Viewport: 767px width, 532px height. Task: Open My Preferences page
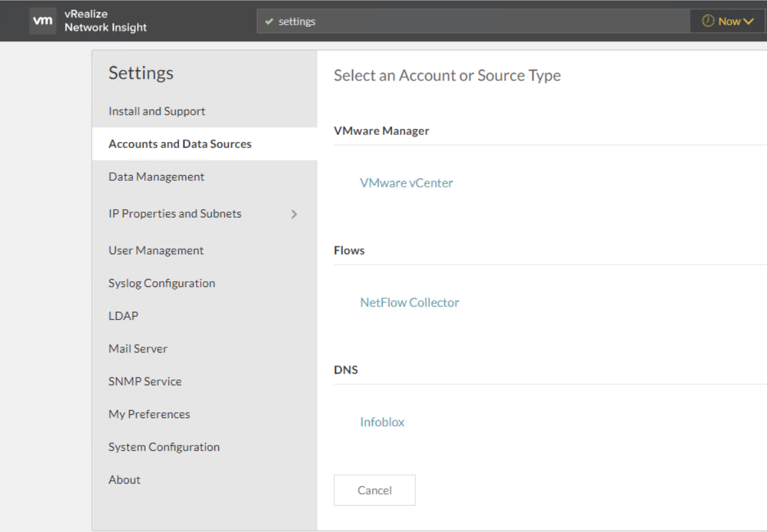149,414
